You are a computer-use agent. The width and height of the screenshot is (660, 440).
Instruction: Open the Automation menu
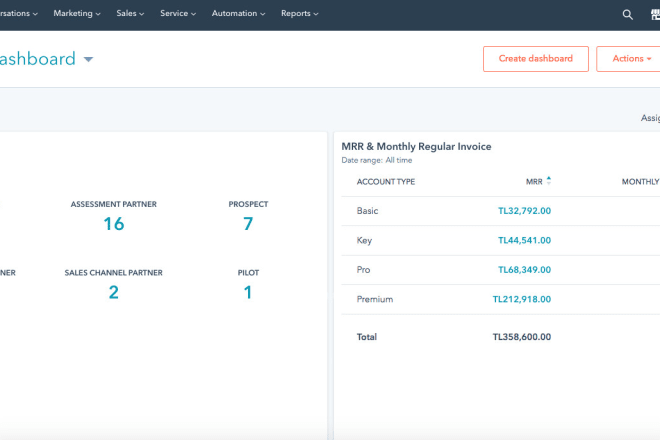[238, 13]
